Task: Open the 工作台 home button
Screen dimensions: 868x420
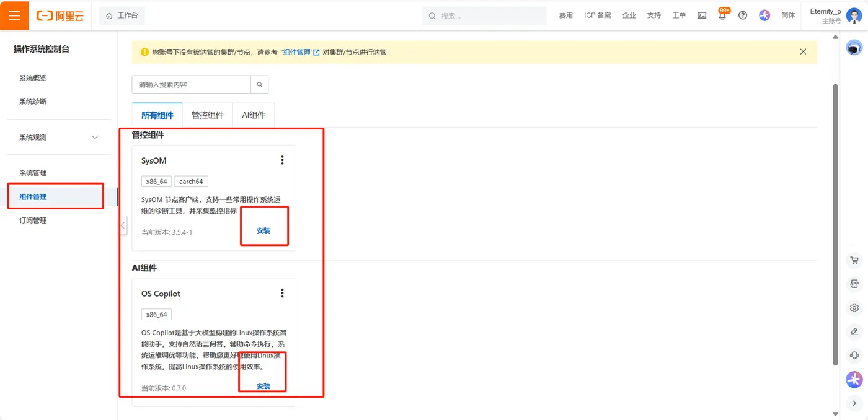Action: [x=122, y=15]
